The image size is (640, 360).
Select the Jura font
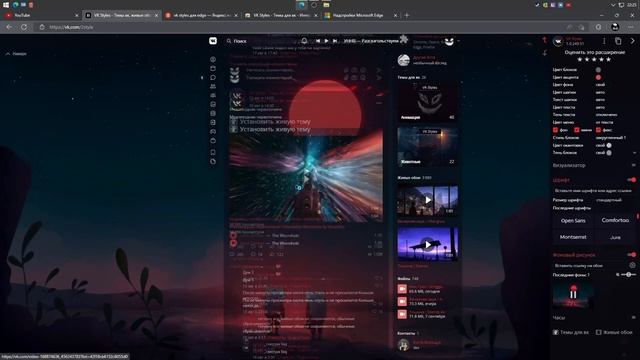[615, 237]
